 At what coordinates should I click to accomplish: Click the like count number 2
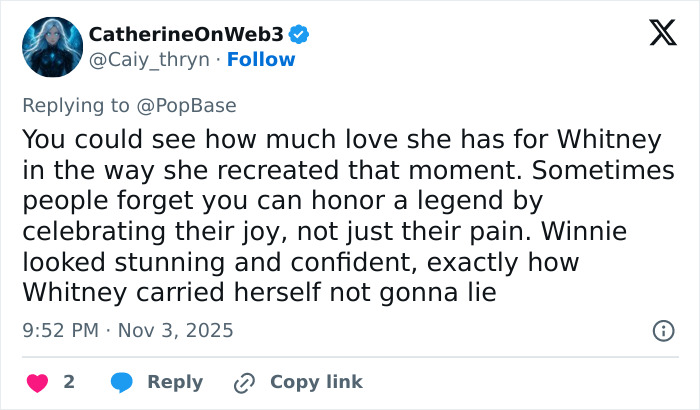[69, 382]
